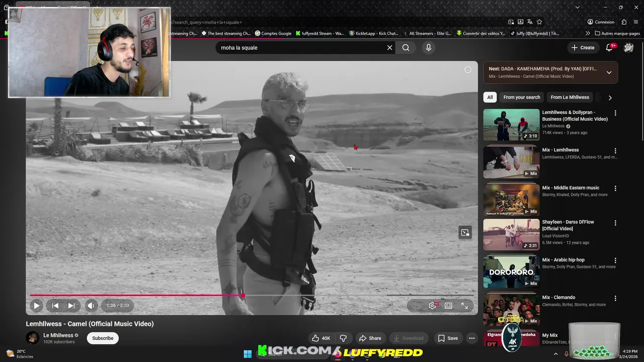Expand the Next up mix playlist

609,72
